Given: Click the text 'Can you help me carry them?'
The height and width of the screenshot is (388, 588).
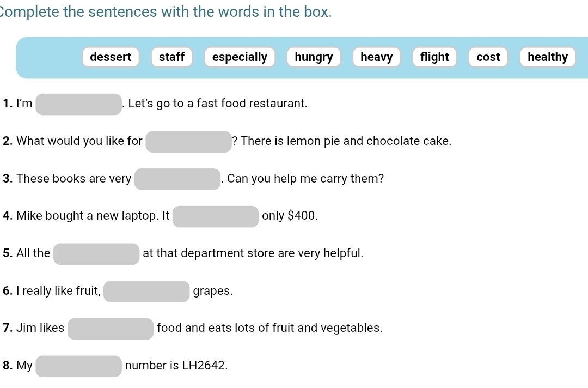Looking at the screenshot, I should click(305, 179).
